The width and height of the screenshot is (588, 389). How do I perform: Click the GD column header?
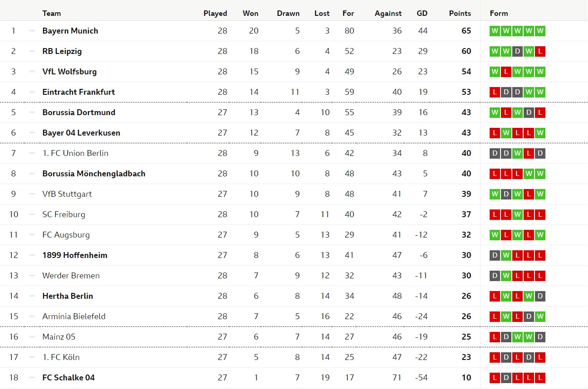point(422,13)
